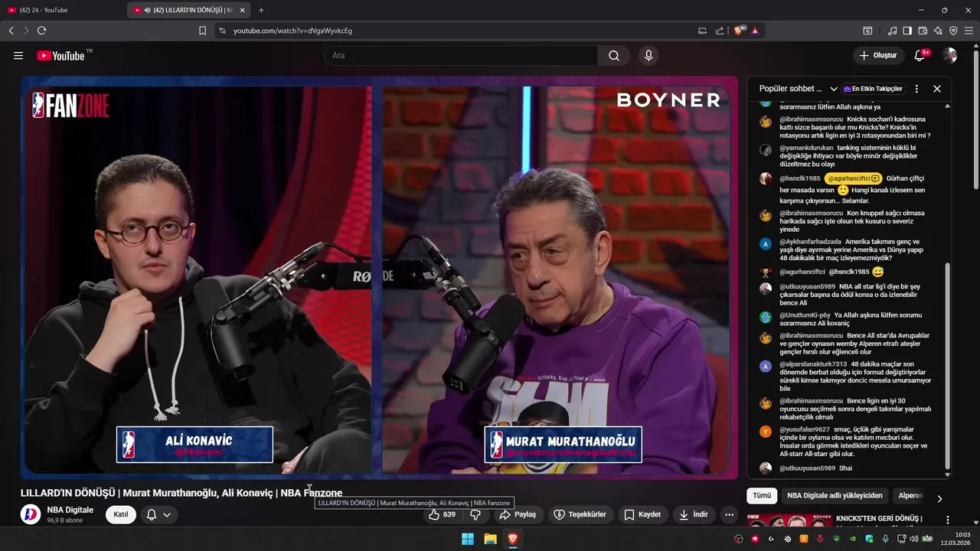Open KNICKS'TEN GERİ DÖNÜŞ video thumbnail
The image size is (980, 551).
[788, 522]
